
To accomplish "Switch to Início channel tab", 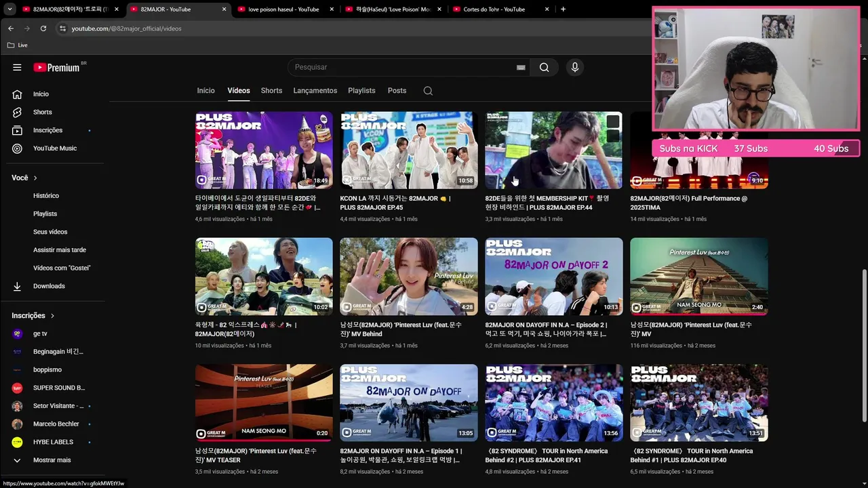I will pos(205,91).
